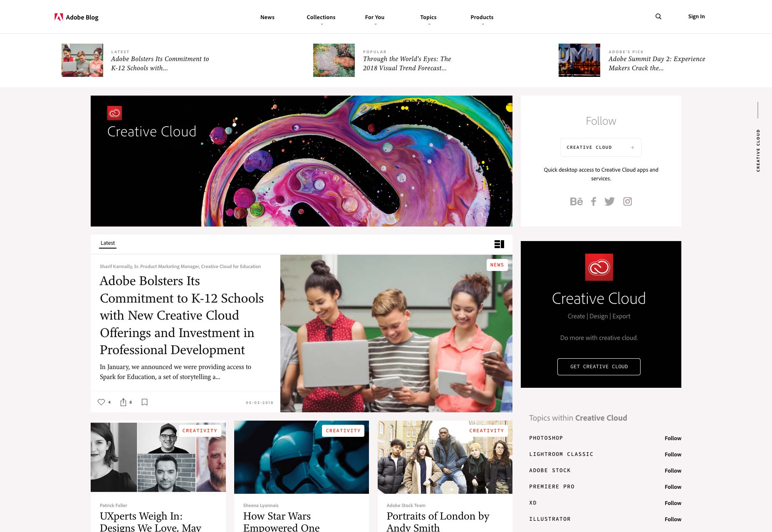Screen dimensions: 772x532
Task: Open the Facebook social icon
Action: tap(594, 202)
